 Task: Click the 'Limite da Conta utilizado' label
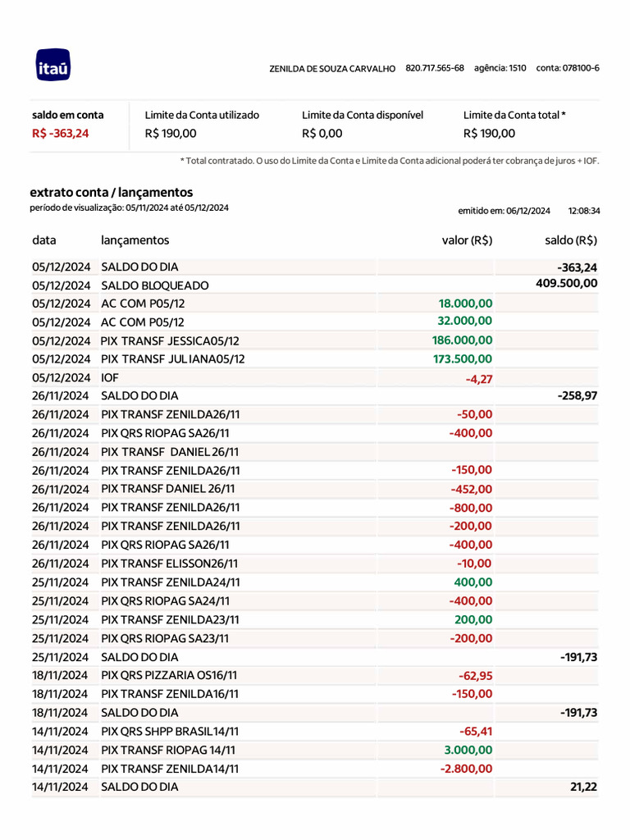(202, 115)
